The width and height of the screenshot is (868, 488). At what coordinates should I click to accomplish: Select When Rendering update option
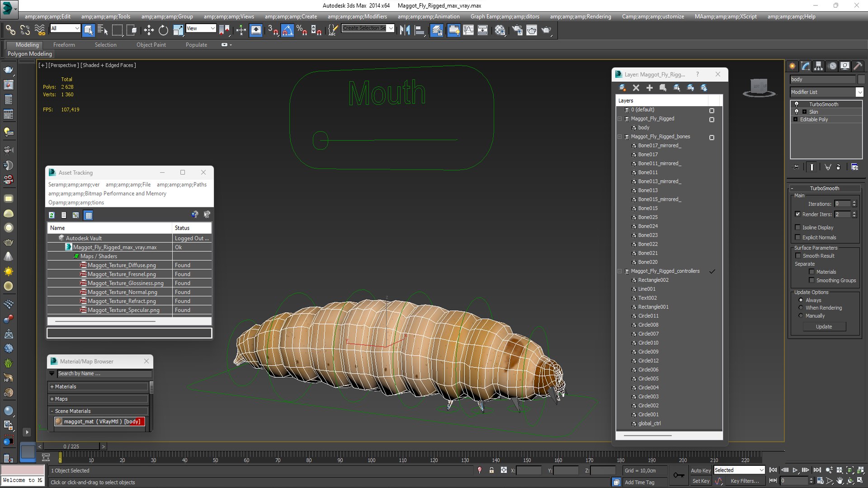(801, 308)
